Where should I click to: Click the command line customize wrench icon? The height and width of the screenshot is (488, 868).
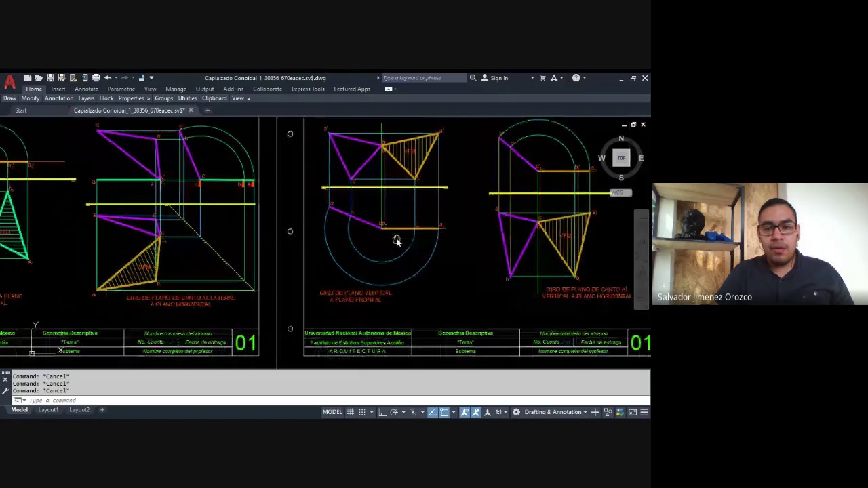coord(5,390)
